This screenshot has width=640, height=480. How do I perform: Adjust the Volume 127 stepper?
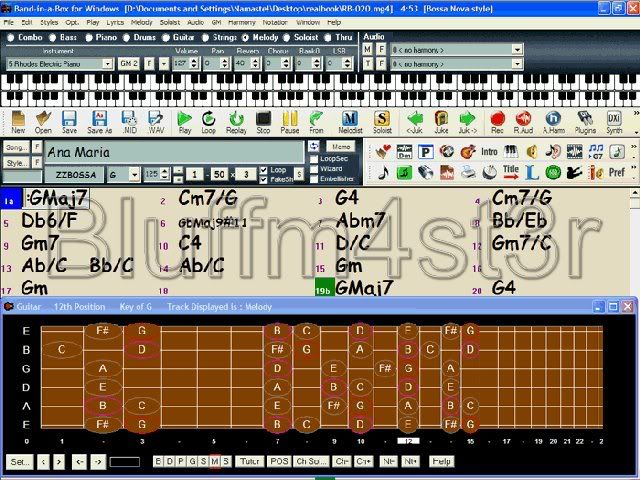coord(194,63)
